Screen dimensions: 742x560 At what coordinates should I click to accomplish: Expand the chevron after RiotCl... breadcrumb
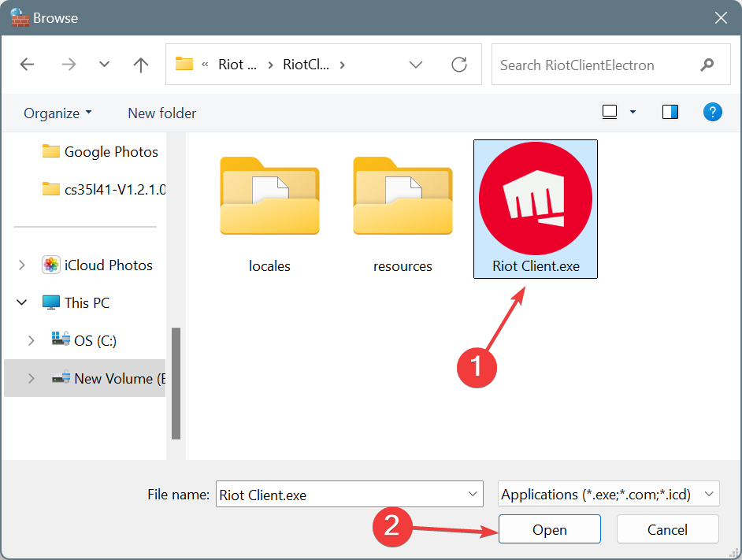[342, 65]
